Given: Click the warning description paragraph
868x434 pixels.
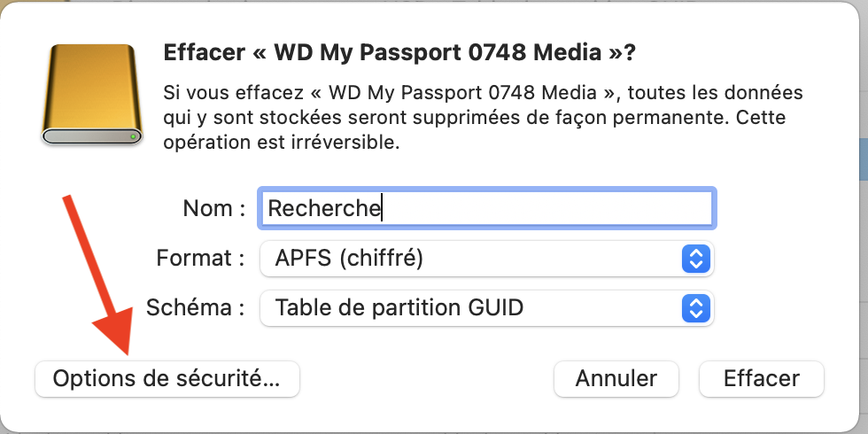Looking at the screenshot, I should pos(483,117).
